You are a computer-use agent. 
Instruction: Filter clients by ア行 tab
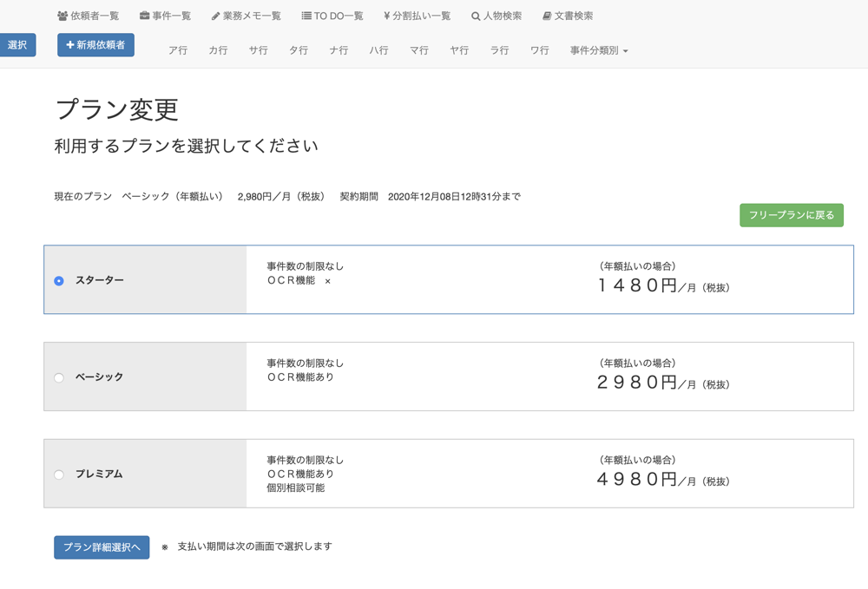(x=178, y=50)
